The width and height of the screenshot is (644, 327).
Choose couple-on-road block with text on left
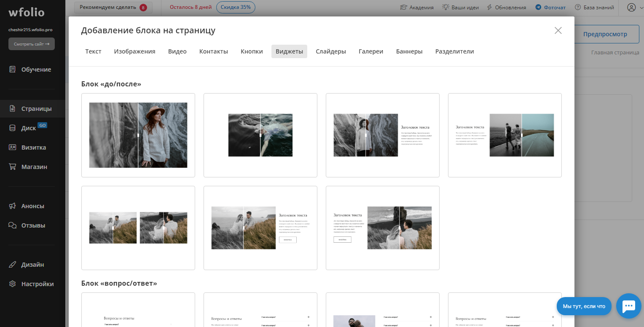(505, 135)
